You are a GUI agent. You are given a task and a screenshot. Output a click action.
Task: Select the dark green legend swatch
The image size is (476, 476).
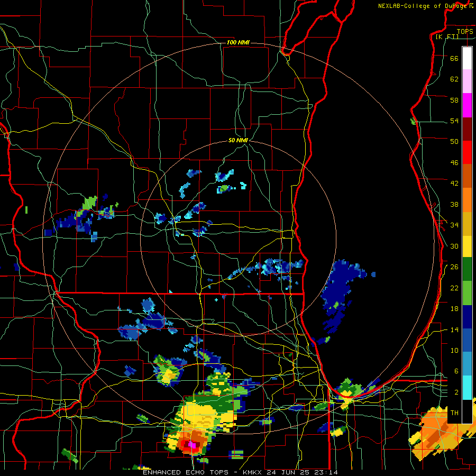pyautogui.click(x=467, y=269)
